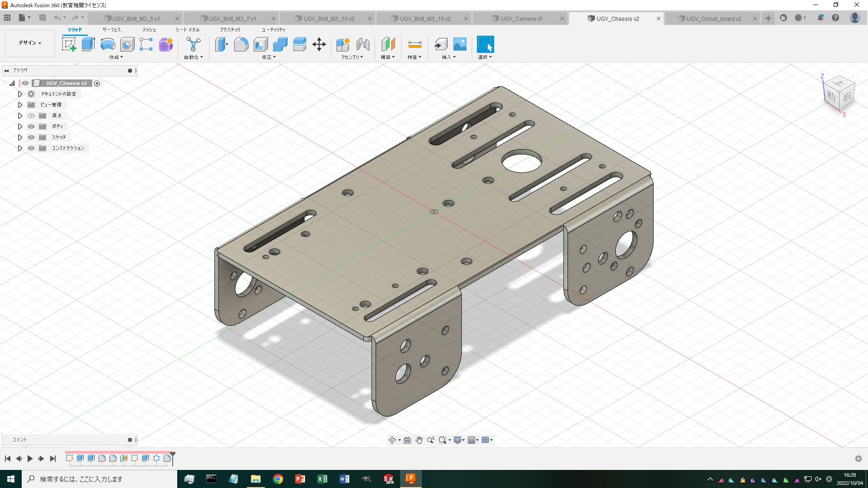Hide the ボディ folder in the browser
Viewport: 868px width, 488px height.
click(x=31, y=126)
